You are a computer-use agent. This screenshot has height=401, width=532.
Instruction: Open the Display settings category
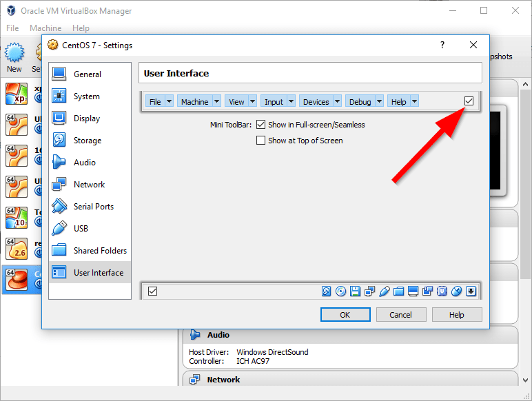click(90, 118)
